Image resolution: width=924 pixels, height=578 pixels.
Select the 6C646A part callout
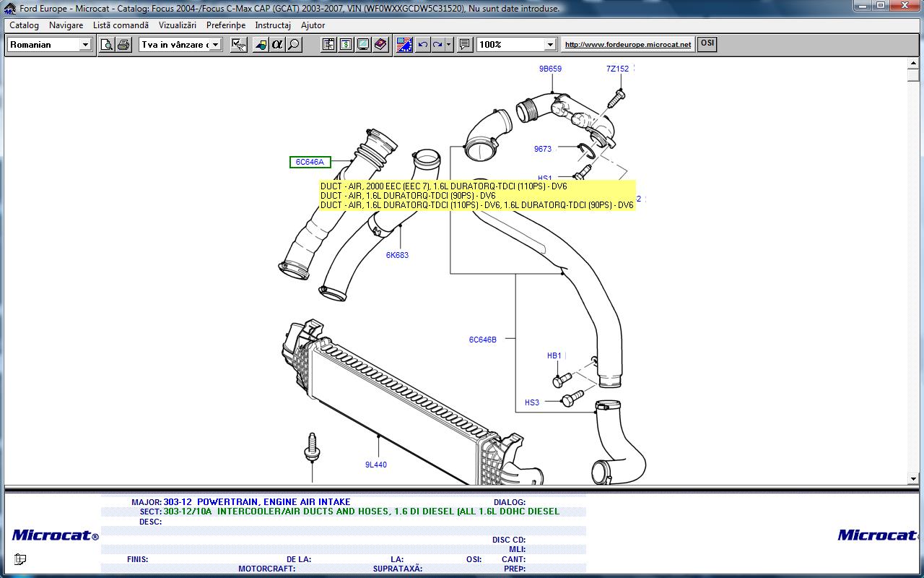310,163
